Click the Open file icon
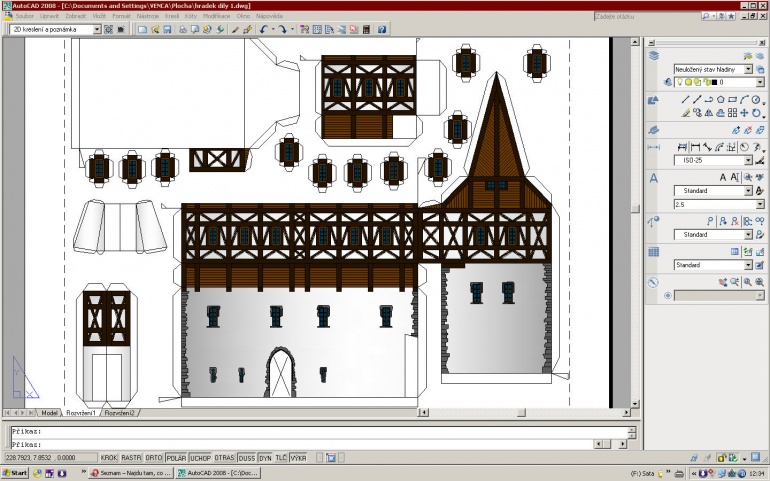Screen dimensions: 770x481 pos(155,29)
